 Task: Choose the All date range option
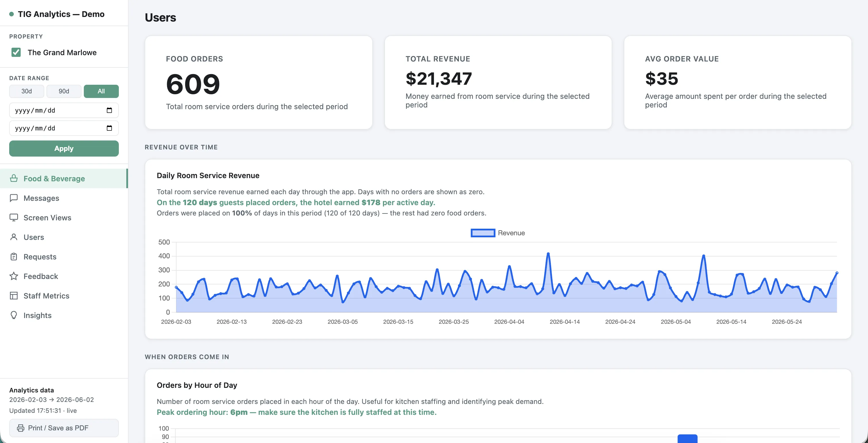pyautogui.click(x=101, y=91)
